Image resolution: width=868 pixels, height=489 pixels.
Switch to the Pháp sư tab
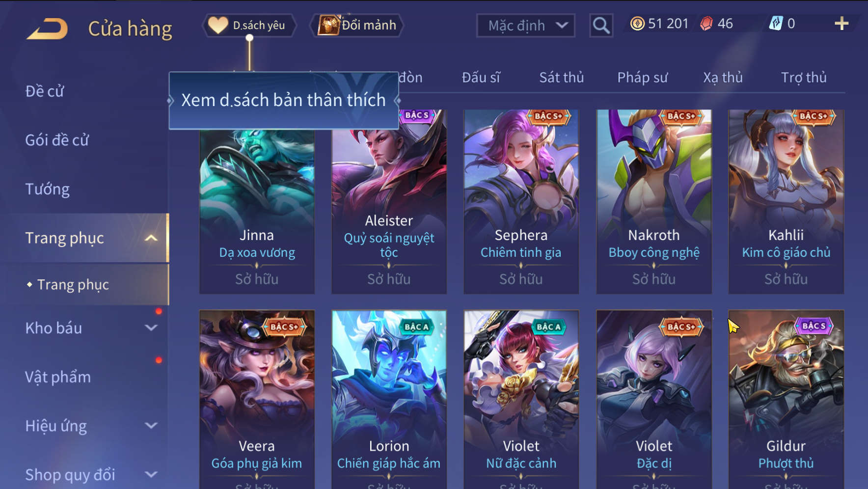[642, 78]
